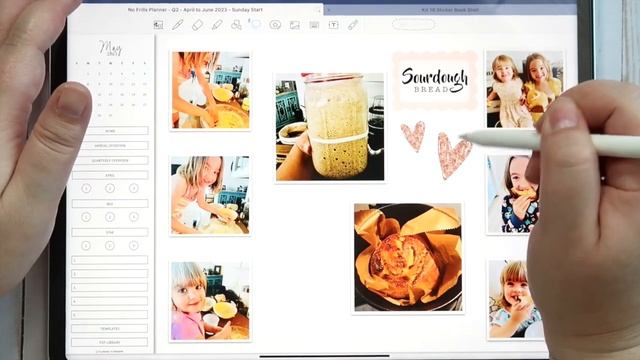The width and height of the screenshot is (640, 360).
Task: Open custom section 1 in sidebar
Action: coord(110,260)
